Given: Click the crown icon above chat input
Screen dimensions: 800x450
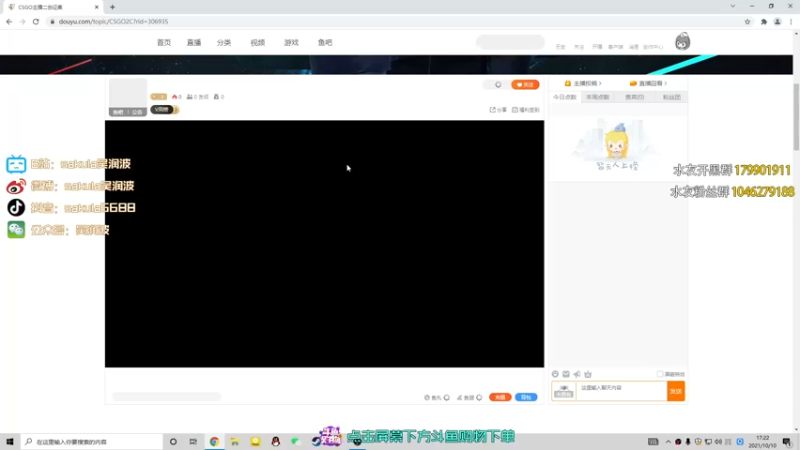Looking at the screenshot, I should click(x=588, y=374).
